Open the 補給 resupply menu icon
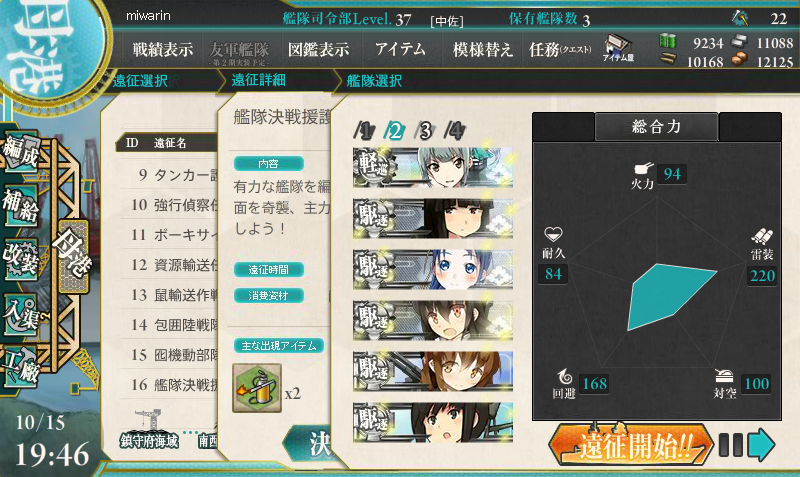This screenshot has height=477, width=800. pyautogui.click(x=21, y=206)
